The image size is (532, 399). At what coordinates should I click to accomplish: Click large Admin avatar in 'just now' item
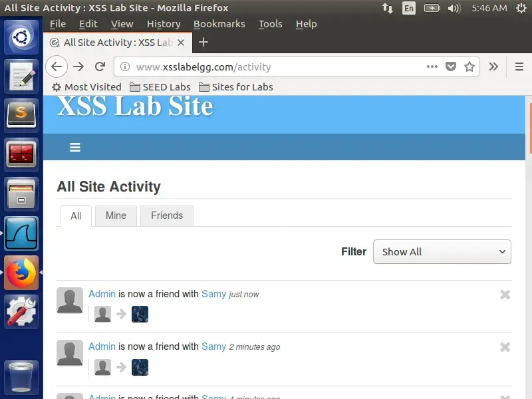point(70,301)
